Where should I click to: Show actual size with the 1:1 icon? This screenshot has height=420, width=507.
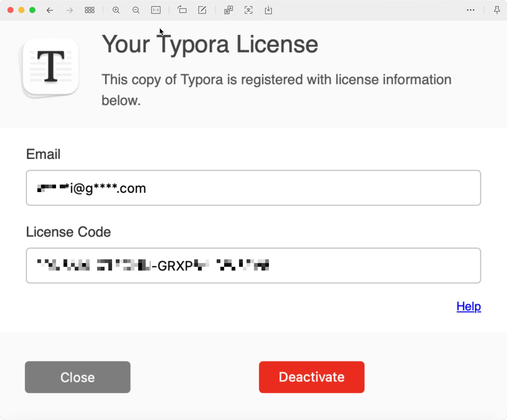(x=156, y=10)
